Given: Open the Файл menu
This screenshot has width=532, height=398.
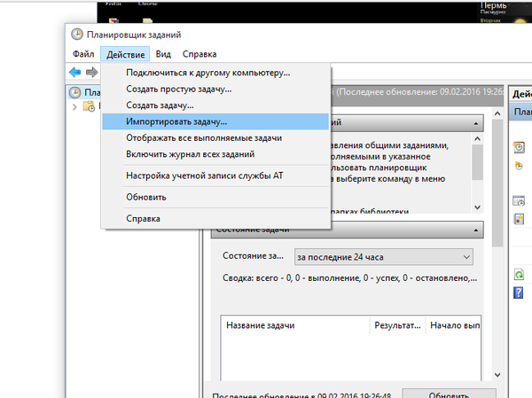Looking at the screenshot, I should 83,54.
